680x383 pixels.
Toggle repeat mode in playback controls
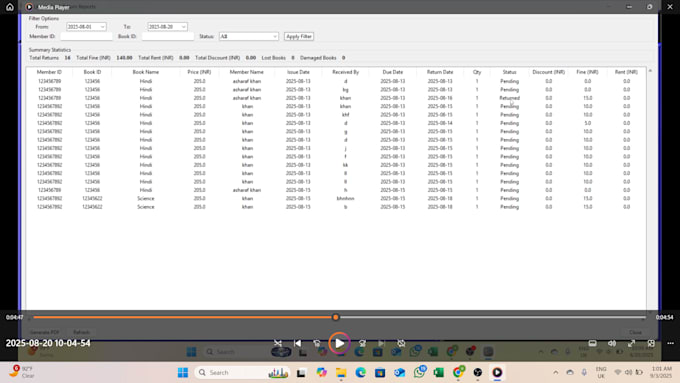401,343
